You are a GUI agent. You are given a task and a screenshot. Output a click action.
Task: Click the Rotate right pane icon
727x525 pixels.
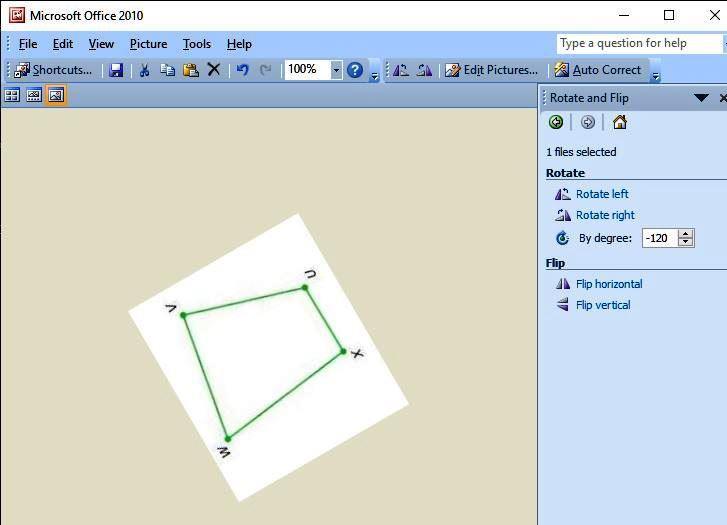562,215
